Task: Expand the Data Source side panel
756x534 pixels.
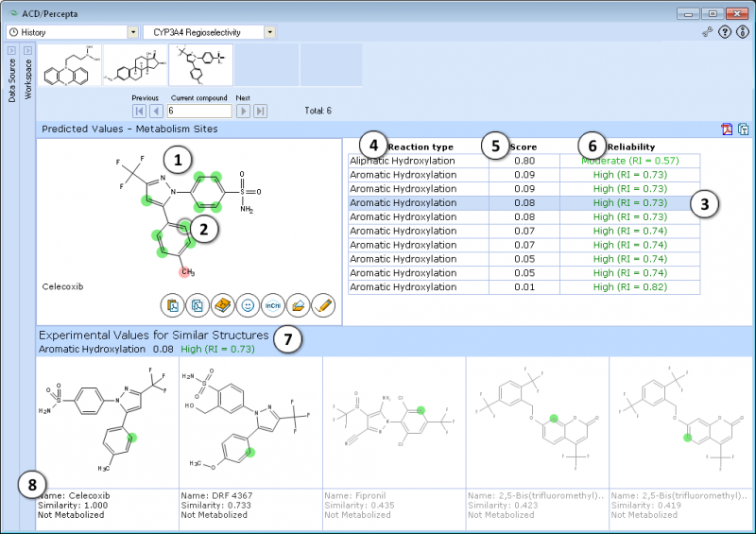Action: [11, 50]
